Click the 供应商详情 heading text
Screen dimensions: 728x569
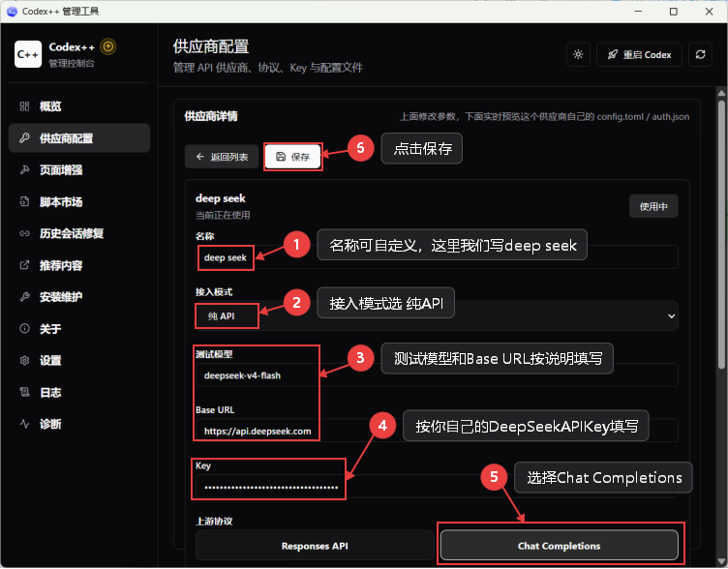(211, 116)
